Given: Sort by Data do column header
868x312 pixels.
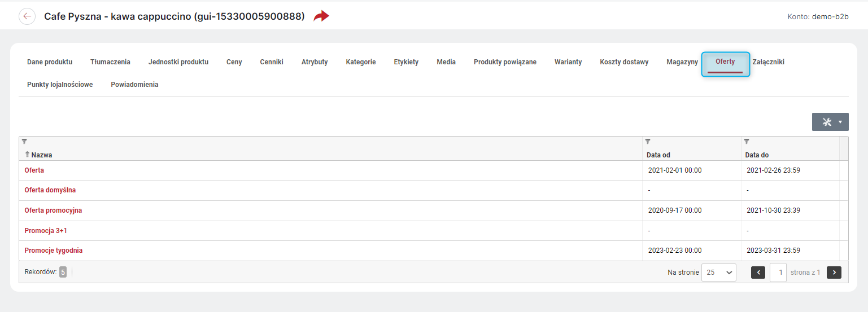Looking at the screenshot, I should pos(757,155).
